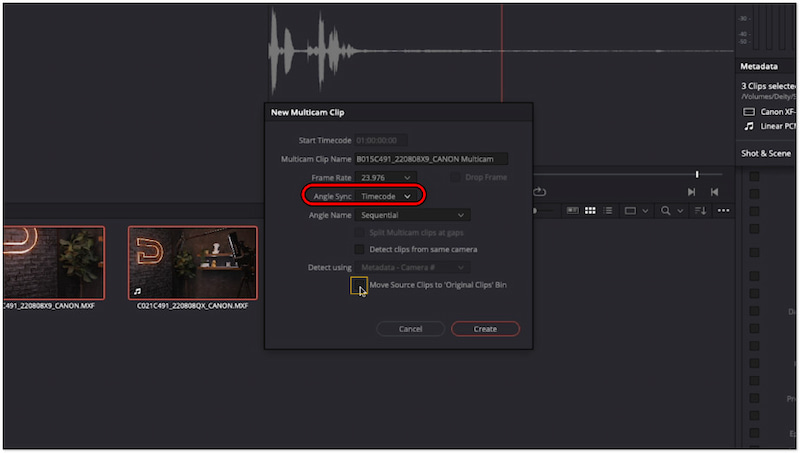Check Detect clips from same camera
Viewport: 800px width, 453px height.
[x=360, y=249]
